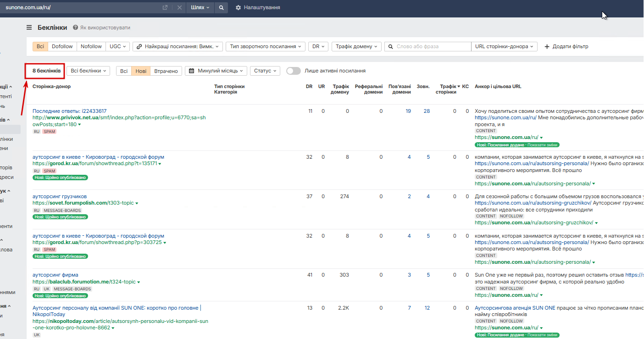Select the Dofollow link type filter
The width and height of the screenshot is (644, 339).
tap(62, 46)
